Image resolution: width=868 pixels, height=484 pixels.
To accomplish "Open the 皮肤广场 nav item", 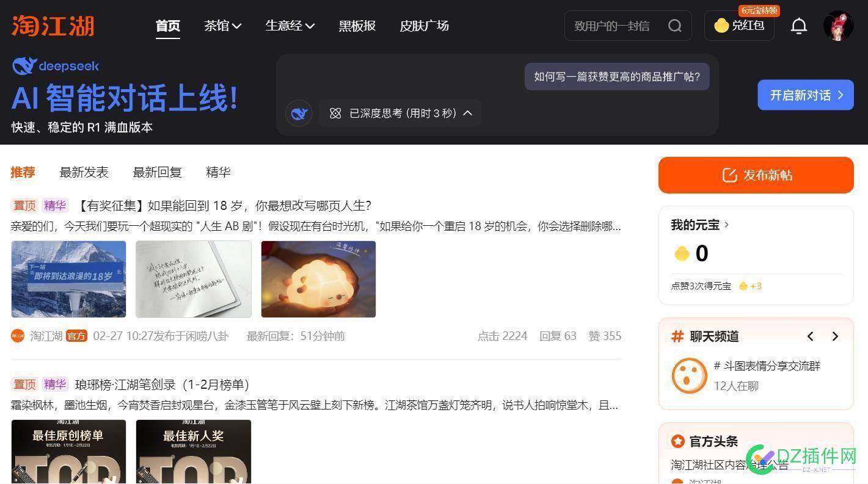I will [425, 26].
